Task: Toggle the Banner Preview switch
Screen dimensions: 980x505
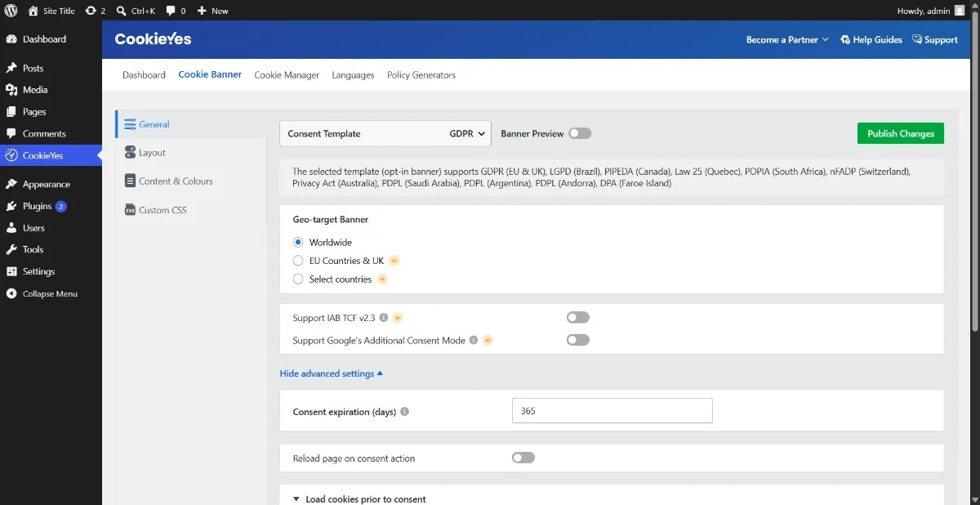Action: (580, 133)
